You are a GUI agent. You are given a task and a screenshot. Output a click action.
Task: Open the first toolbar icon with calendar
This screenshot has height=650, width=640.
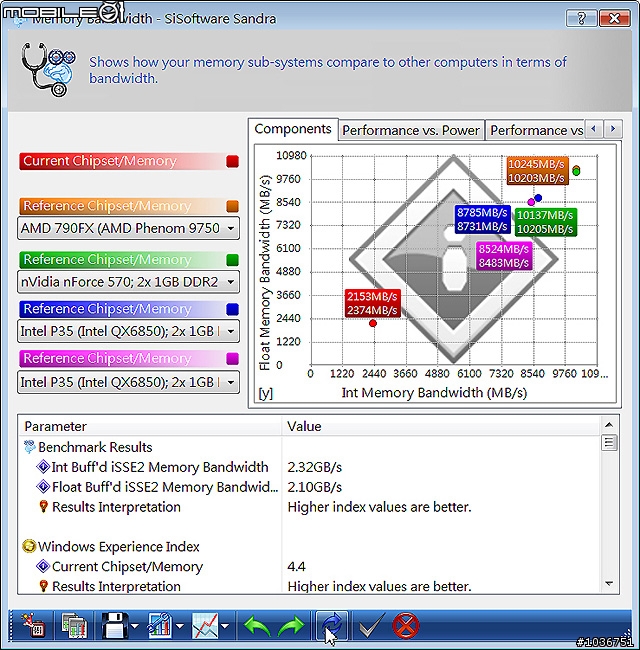[x=33, y=626]
